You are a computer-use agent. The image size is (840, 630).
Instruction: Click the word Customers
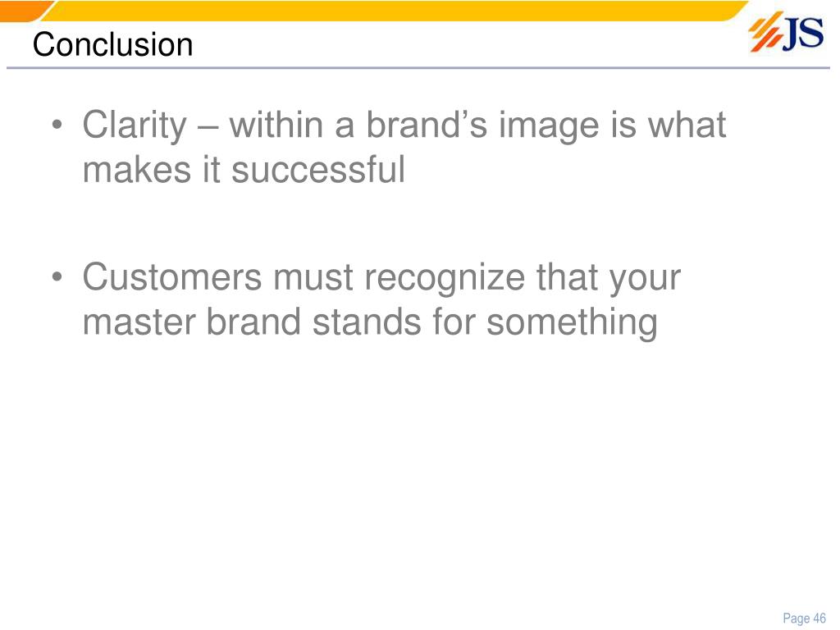tap(172, 277)
